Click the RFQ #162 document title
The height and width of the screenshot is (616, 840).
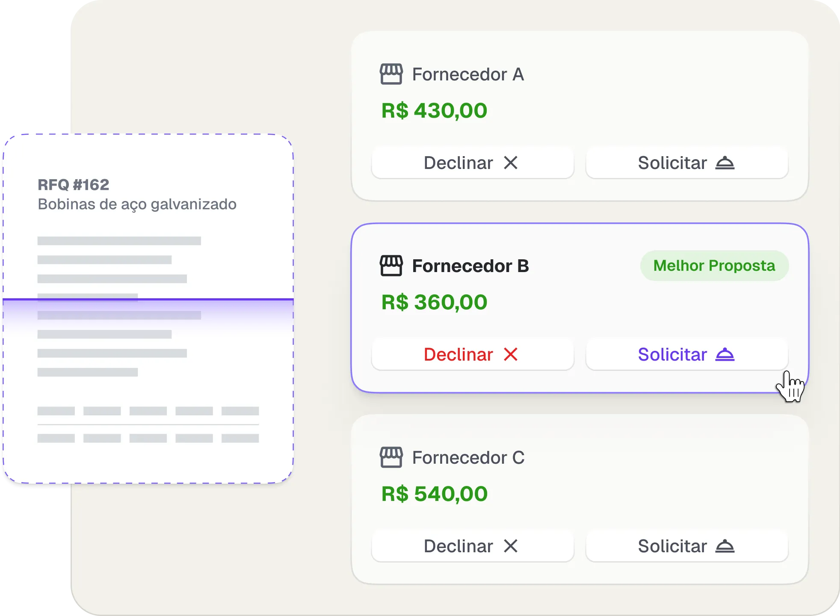pos(74,185)
